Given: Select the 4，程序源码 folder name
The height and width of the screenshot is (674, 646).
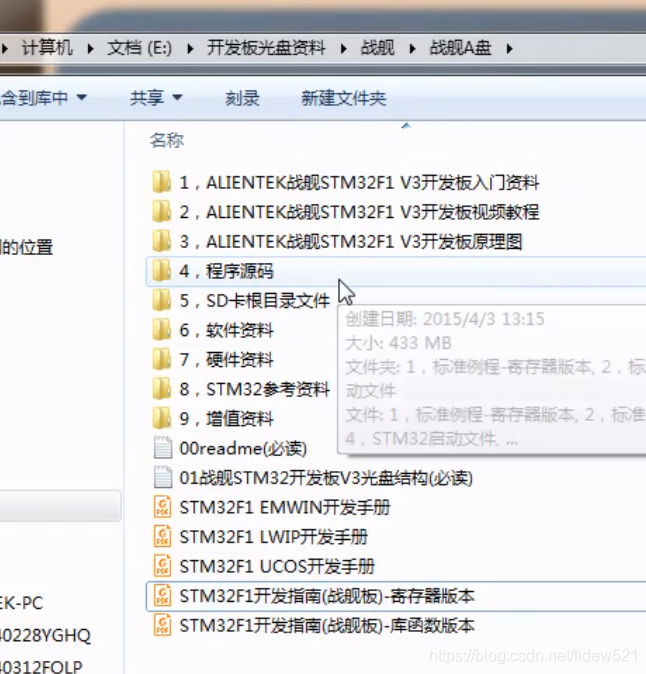Looking at the screenshot, I should (x=227, y=271).
